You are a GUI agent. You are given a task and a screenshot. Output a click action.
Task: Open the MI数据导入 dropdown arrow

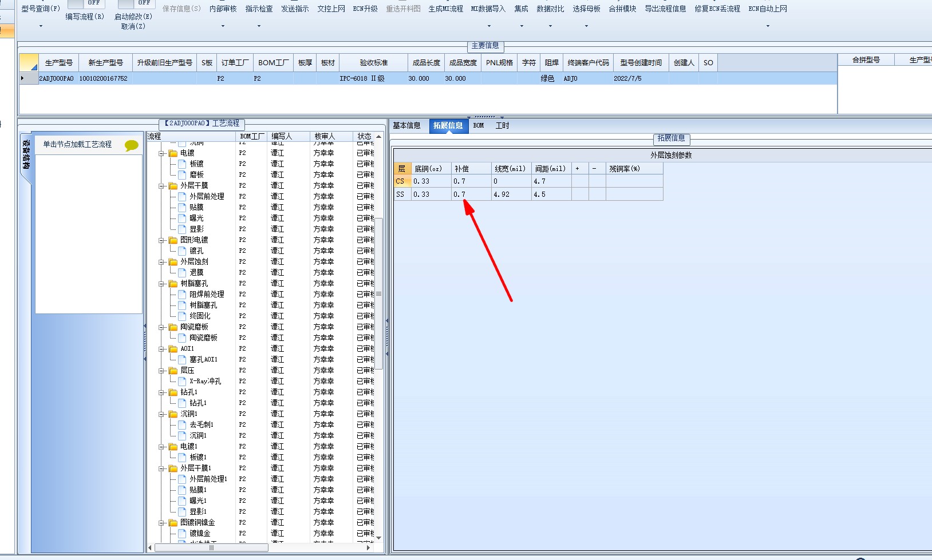(x=489, y=26)
